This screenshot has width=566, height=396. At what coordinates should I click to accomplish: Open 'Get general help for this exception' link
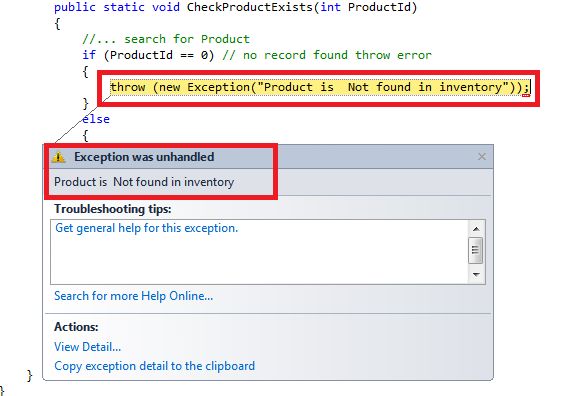pyautogui.click(x=147, y=228)
